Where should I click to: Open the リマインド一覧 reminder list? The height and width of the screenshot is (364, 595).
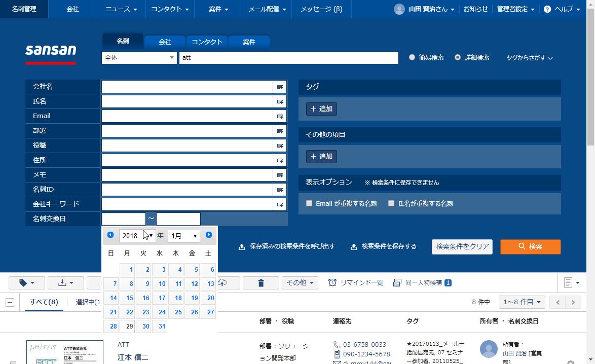click(x=356, y=283)
